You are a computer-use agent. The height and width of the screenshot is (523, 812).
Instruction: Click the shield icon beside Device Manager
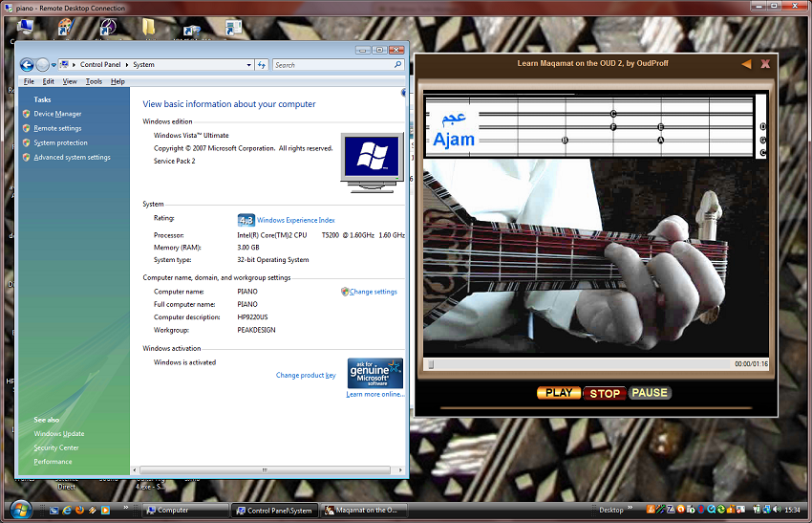click(x=27, y=114)
